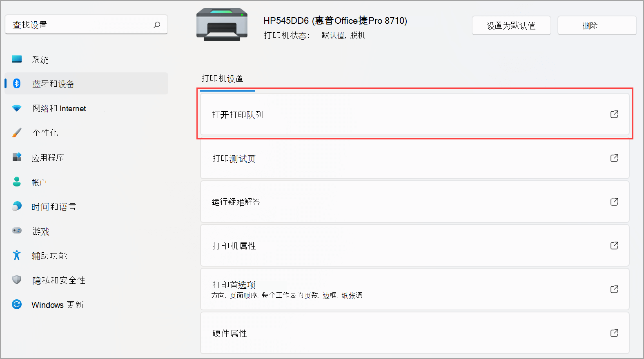
Task: Click the search magnifier icon
Action: (x=157, y=25)
